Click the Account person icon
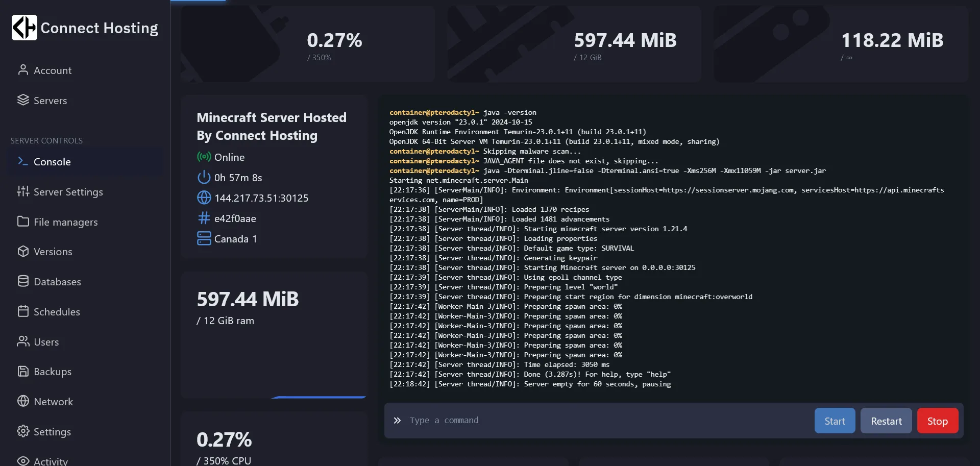 [23, 70]
